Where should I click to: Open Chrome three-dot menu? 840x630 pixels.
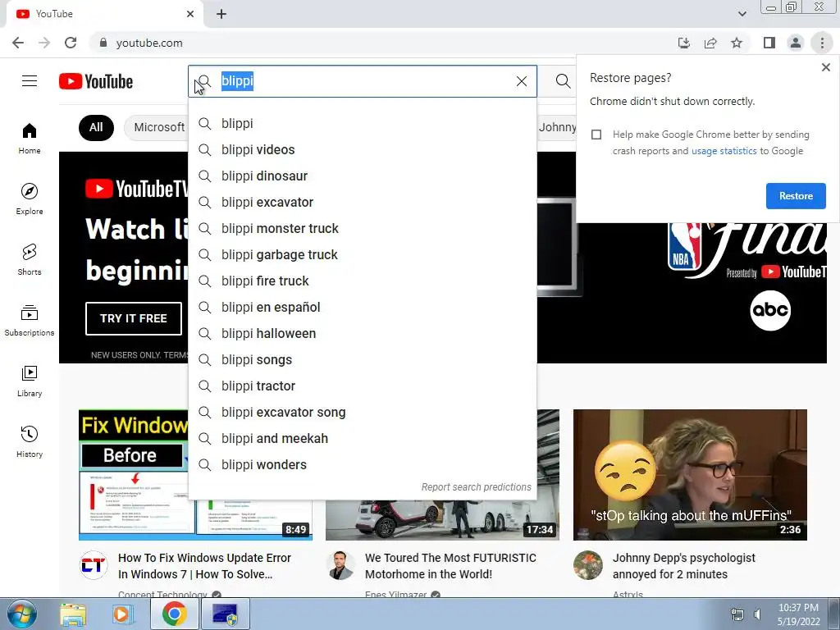point(822,43)
